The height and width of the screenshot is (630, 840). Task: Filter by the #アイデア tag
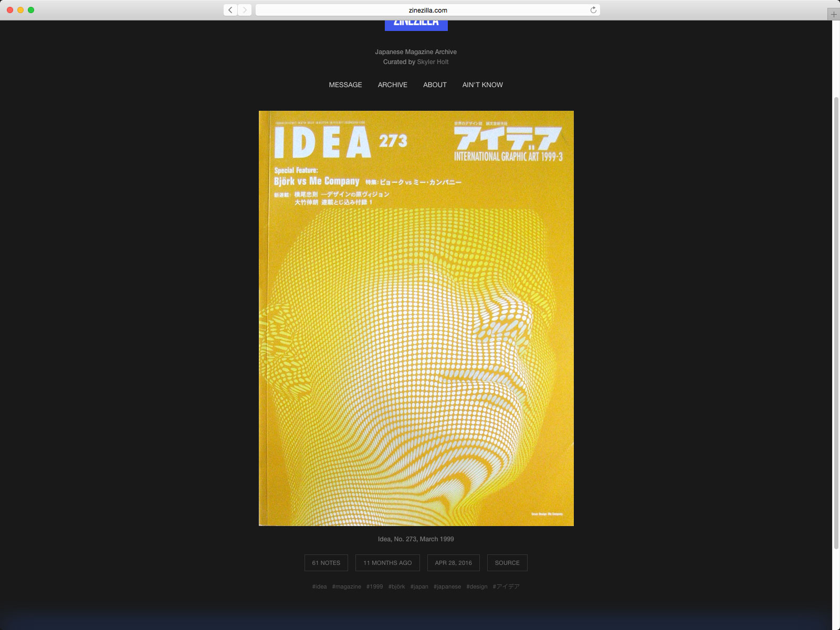click(x=506, y=586)
